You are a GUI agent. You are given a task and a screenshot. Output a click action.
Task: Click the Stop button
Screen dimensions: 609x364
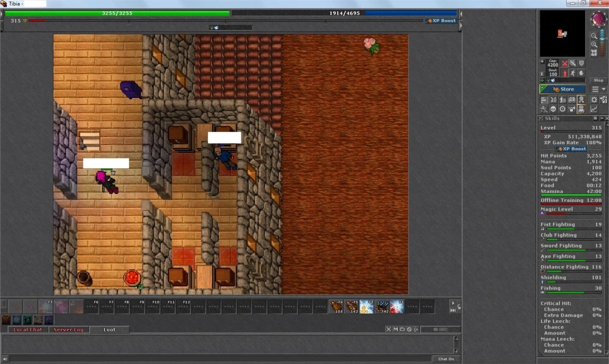(599, 80)
